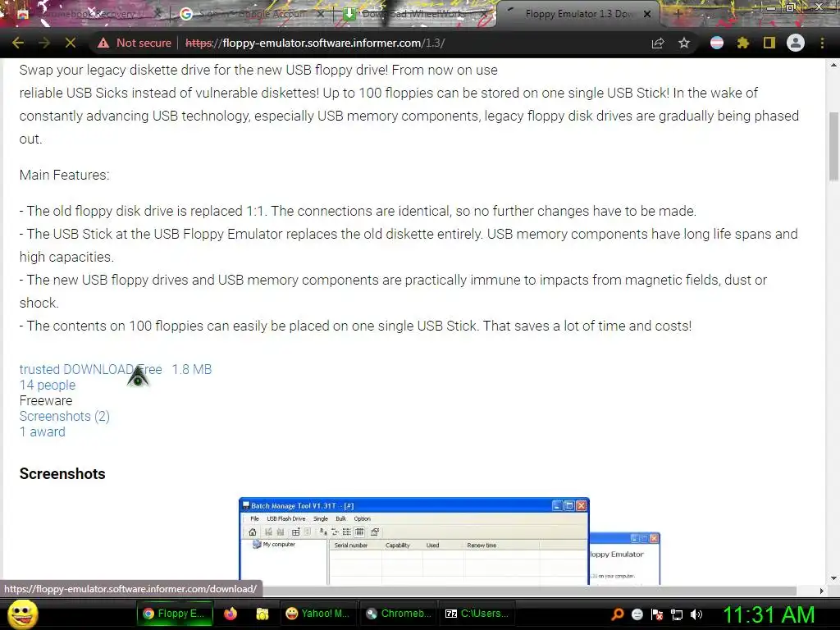The image size is (840, 630).
Task: Switch to the Chromeb... taskbar window
Action: (x=399, y=614)
